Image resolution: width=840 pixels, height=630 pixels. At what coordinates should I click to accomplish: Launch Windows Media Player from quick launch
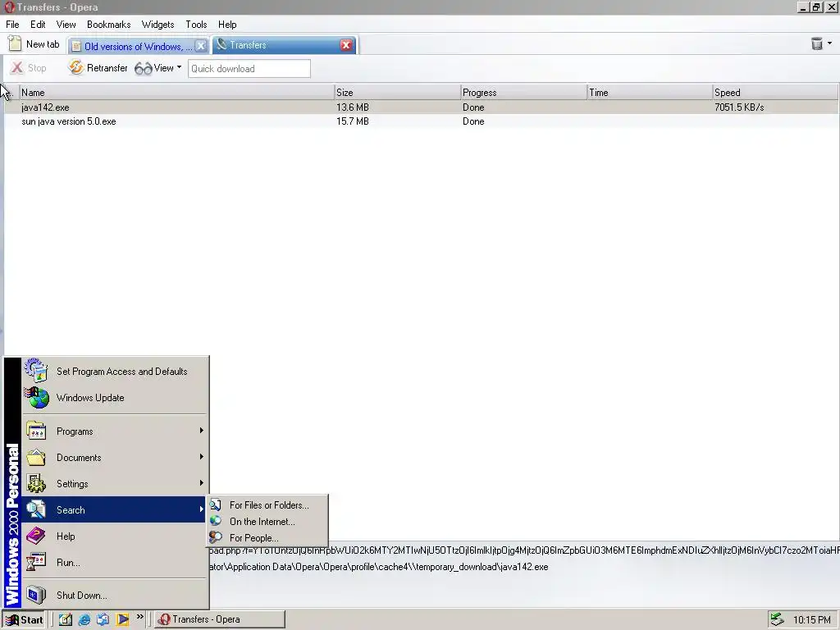point(122,619)
